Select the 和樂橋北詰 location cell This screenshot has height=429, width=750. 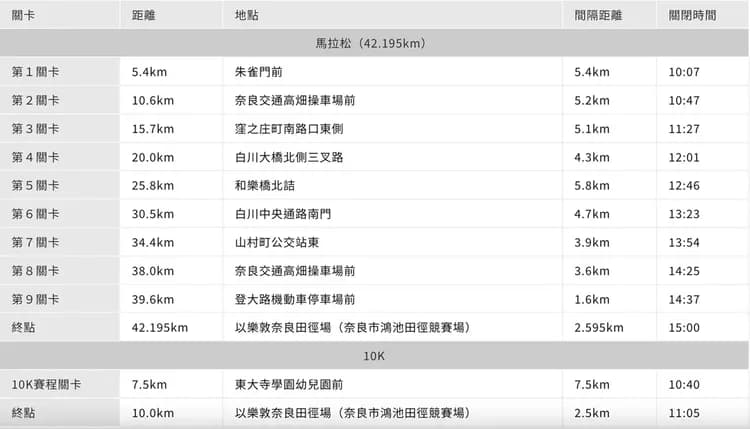click(x=265, y=186)
